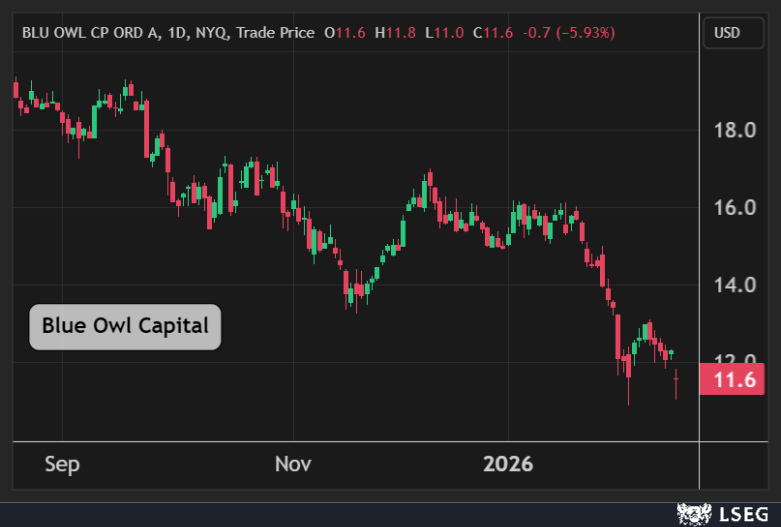Click the 16.0 price axis label

click(734, 208)
